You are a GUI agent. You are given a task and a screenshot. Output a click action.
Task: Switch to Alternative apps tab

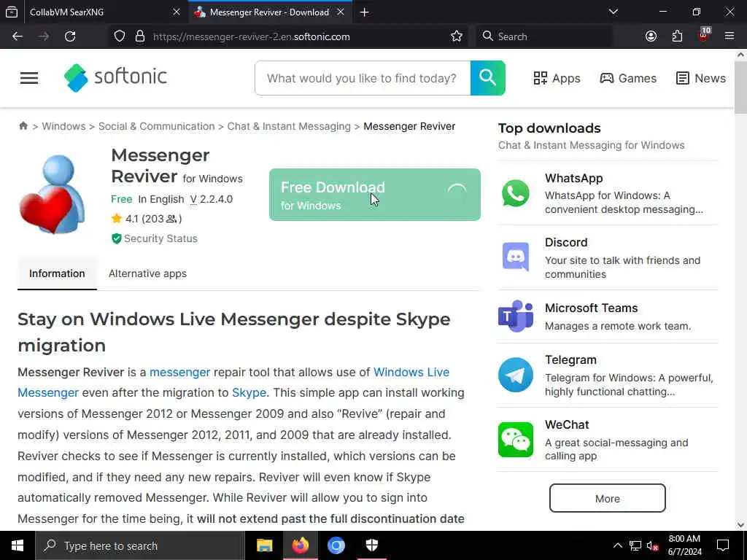point(147,273)
